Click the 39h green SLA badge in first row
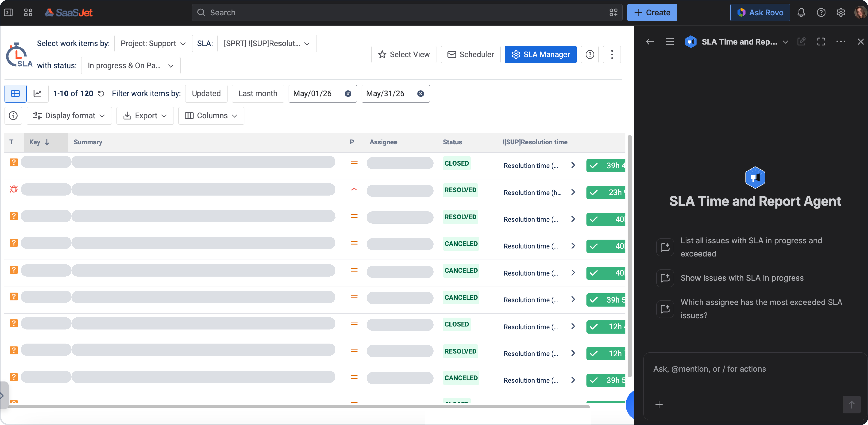The image size is (868, 425). pyautogui.click(x=606, y=166)
